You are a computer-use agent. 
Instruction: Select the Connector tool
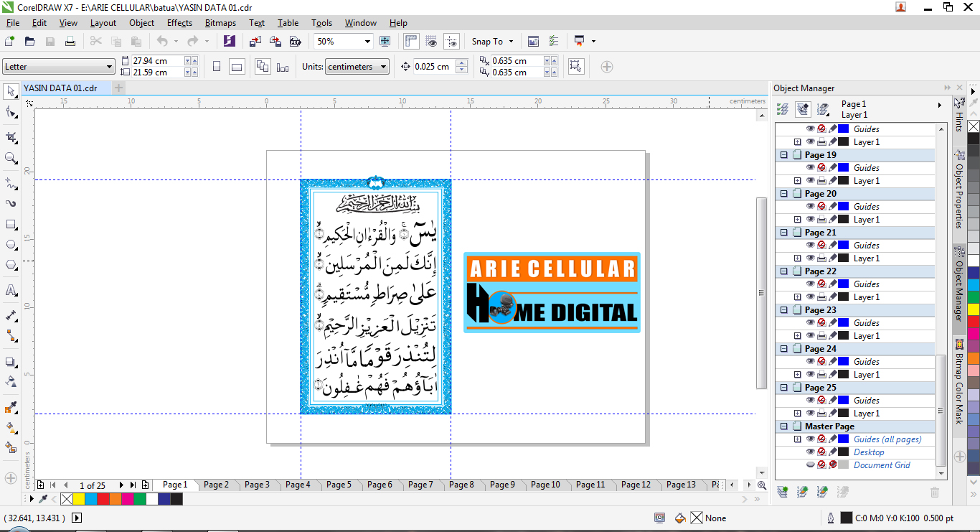[x=11, y=335]
